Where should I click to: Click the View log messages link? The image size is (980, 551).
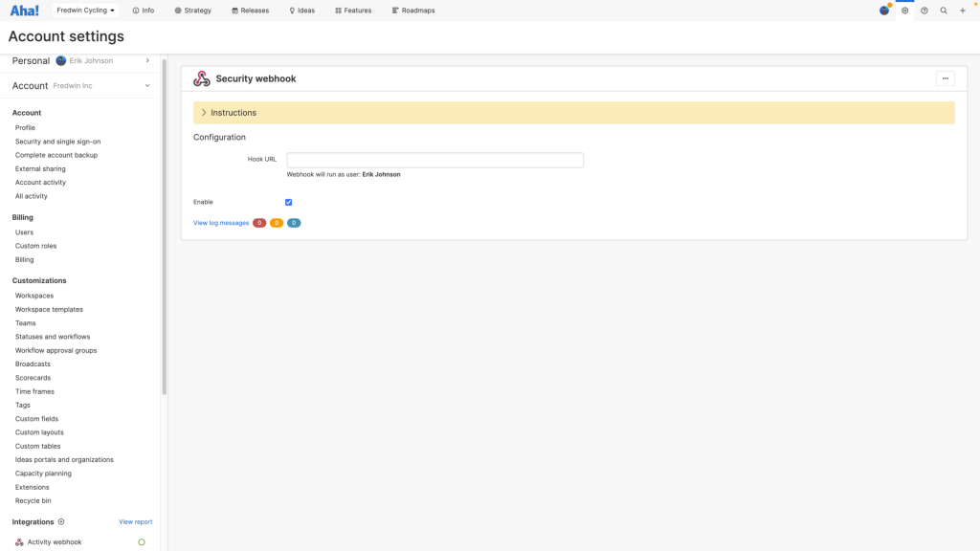pos(221,223)
